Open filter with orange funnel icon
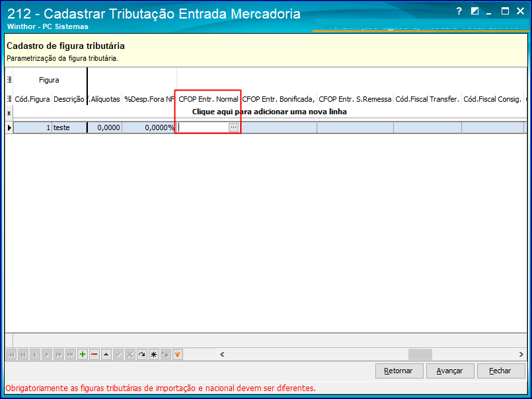 point(178,355)
